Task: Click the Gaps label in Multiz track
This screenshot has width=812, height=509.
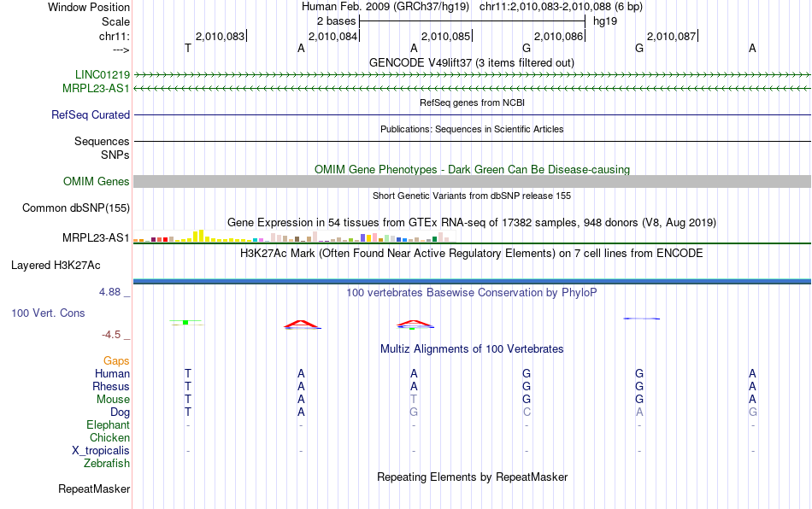Action: coord(116,360)
